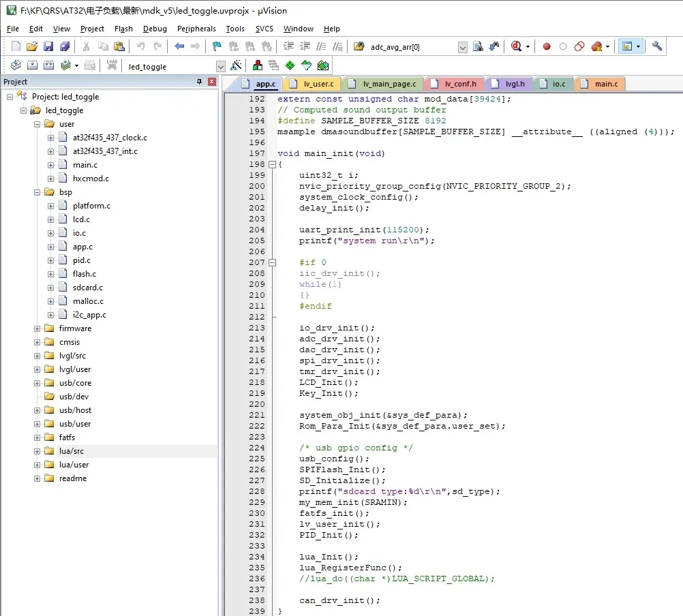683x616 pixels.
Task: Close the Project panel
Action: click(212, 81)
